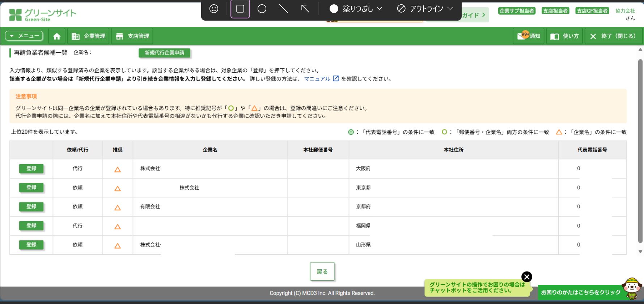Select the line drawing tool
Image resolution: width=644 pixels, height=304 pixels.
[284, 9]
